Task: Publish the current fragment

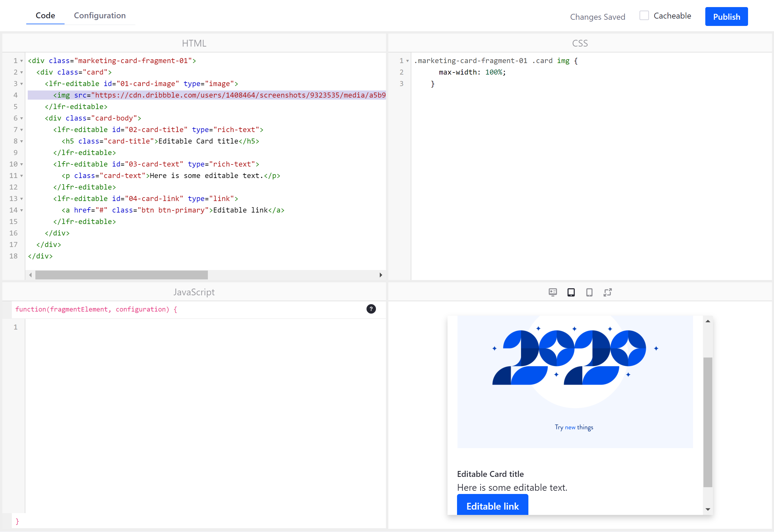Action: click(x=726, y=16)
